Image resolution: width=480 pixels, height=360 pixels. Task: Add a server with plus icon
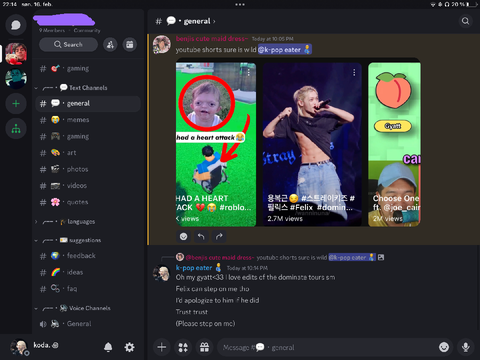[x=16, y=104]
